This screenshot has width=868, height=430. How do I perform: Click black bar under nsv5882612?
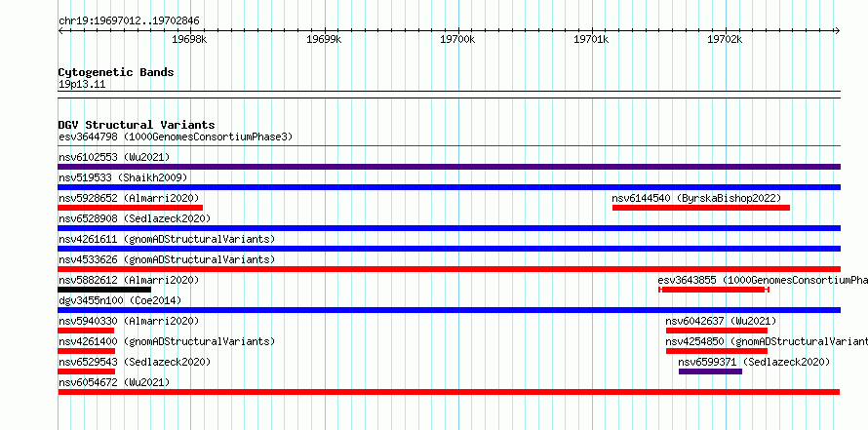[104, 290]
